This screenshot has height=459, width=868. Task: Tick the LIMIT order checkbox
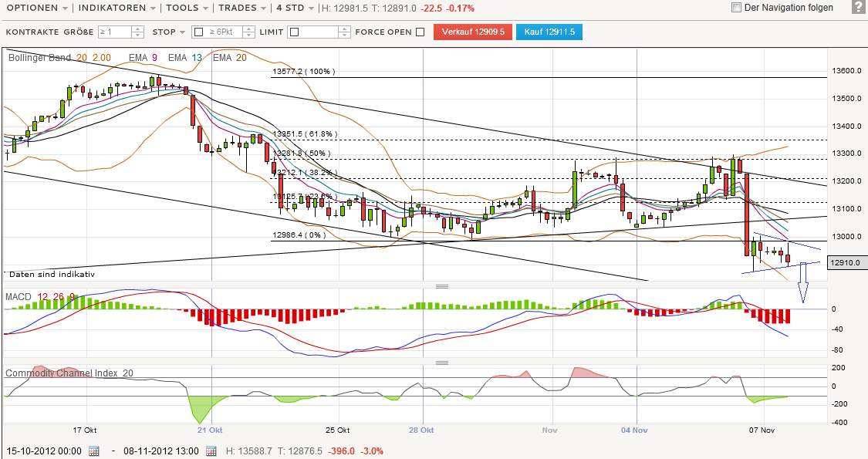coord(295,32)
